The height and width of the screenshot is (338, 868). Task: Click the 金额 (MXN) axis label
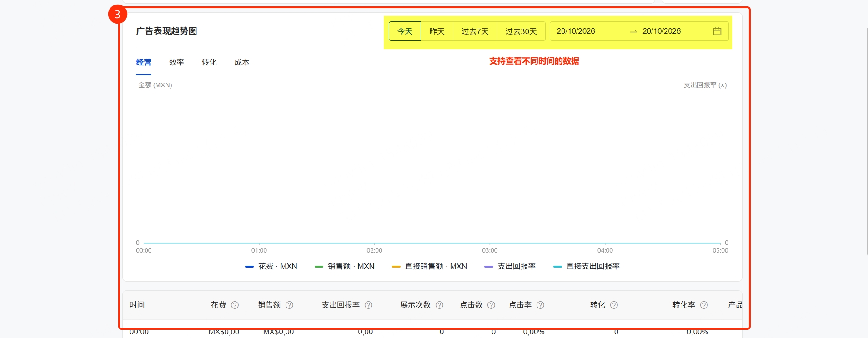[x=155, y=85]
